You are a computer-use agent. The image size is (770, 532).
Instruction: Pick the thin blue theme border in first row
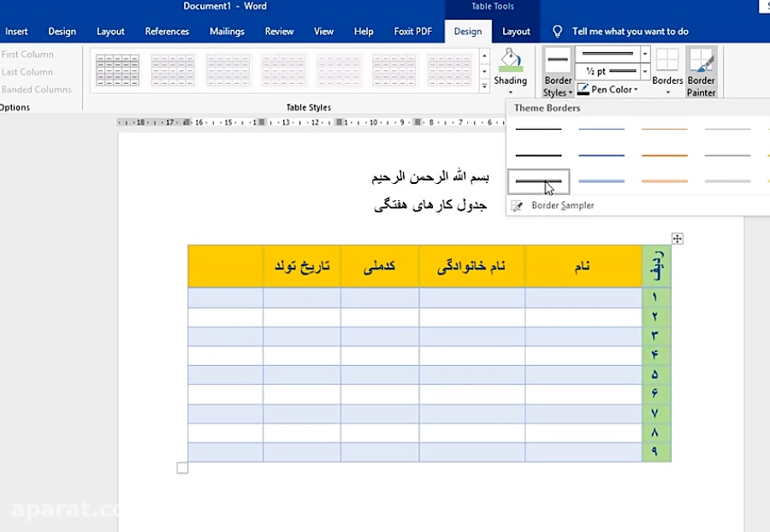click(x=601, y=129)
